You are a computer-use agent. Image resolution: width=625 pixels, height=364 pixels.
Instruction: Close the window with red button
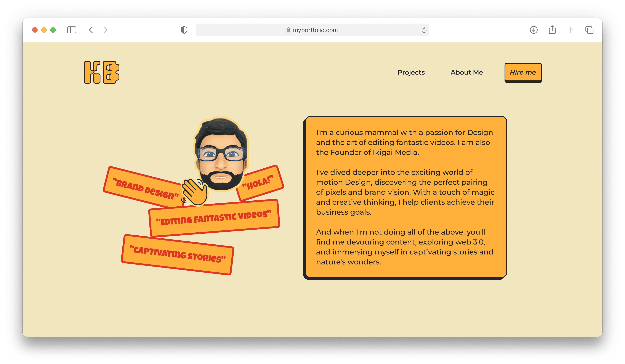pyautogui.click(x=35, y=30)
